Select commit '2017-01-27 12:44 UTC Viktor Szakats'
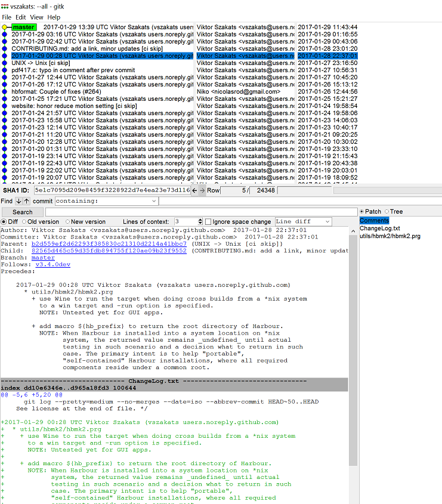The width and height of the screenshot is (442, 504). coord(102,78)
